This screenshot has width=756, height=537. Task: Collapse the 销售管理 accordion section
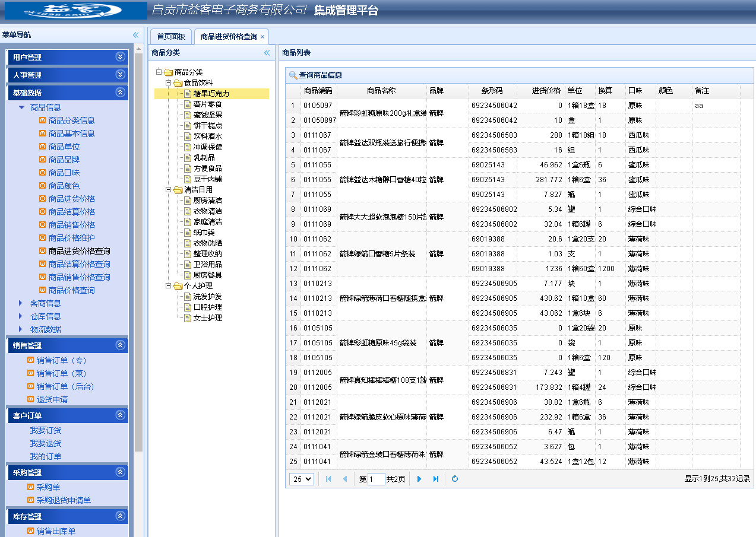pyautogui.click(x=121, y=345)
